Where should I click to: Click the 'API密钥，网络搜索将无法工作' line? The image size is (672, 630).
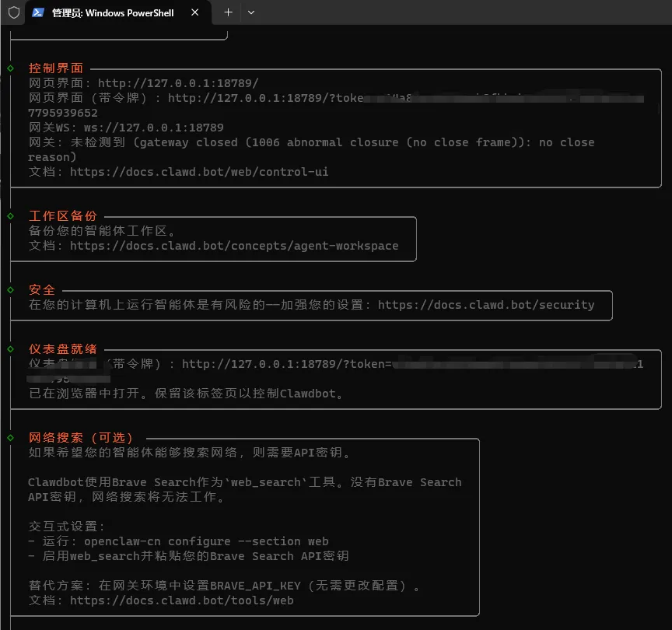(x=126, y=497)
